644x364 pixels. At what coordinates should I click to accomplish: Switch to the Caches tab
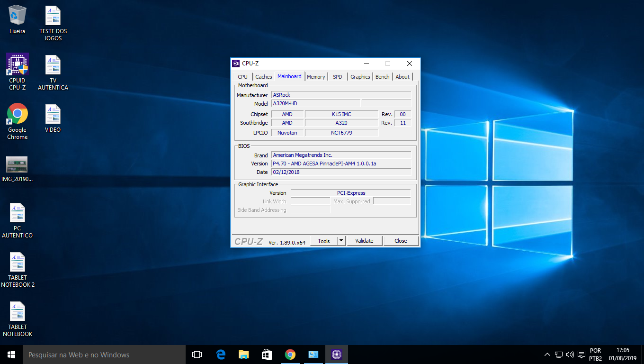[264, 77]
